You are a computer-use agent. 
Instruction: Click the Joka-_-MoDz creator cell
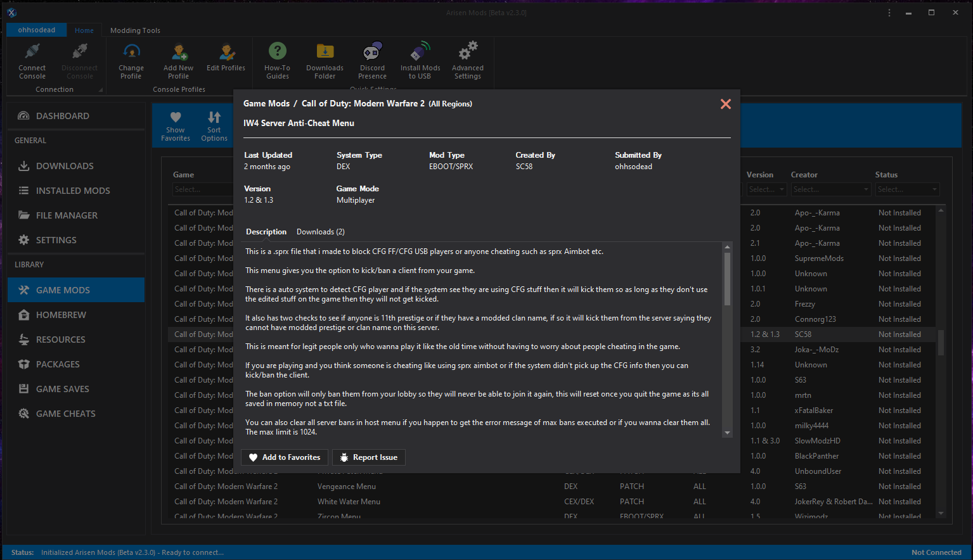[x=816, y=350]
